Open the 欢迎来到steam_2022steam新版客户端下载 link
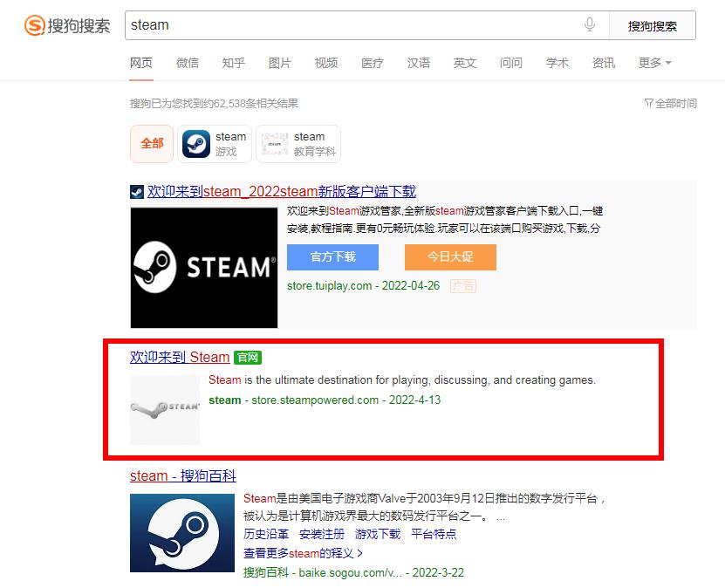Screen dimensions: 725x588 tap(282, 191)
